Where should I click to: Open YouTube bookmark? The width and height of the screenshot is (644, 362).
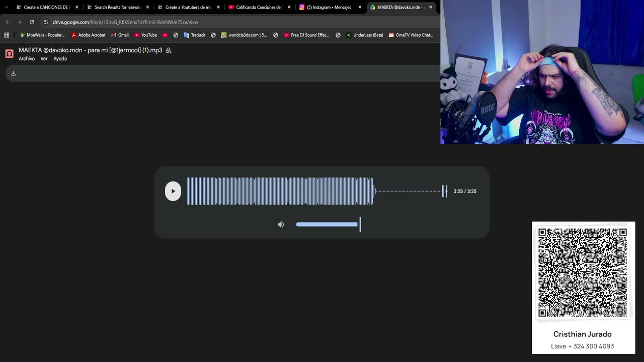(x=145, y=35)
